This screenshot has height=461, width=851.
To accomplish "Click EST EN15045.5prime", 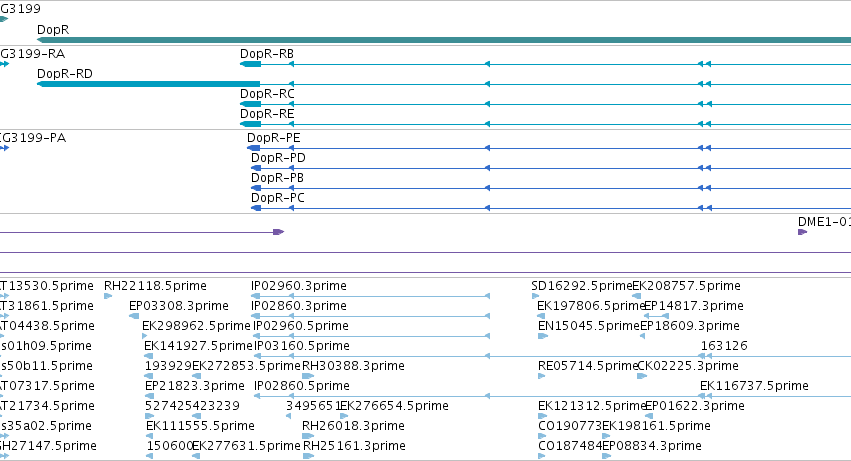I will point(589,326).
